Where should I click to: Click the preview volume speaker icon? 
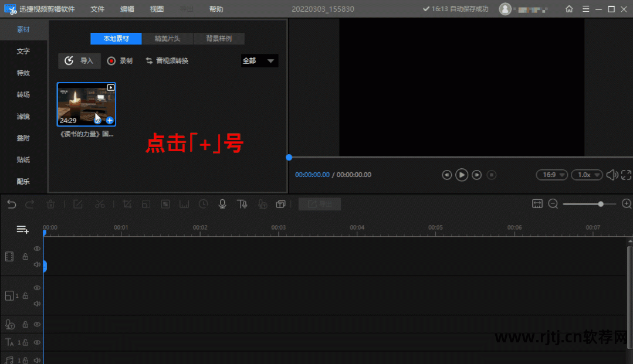pyautogui.click(x=612, y=175)
